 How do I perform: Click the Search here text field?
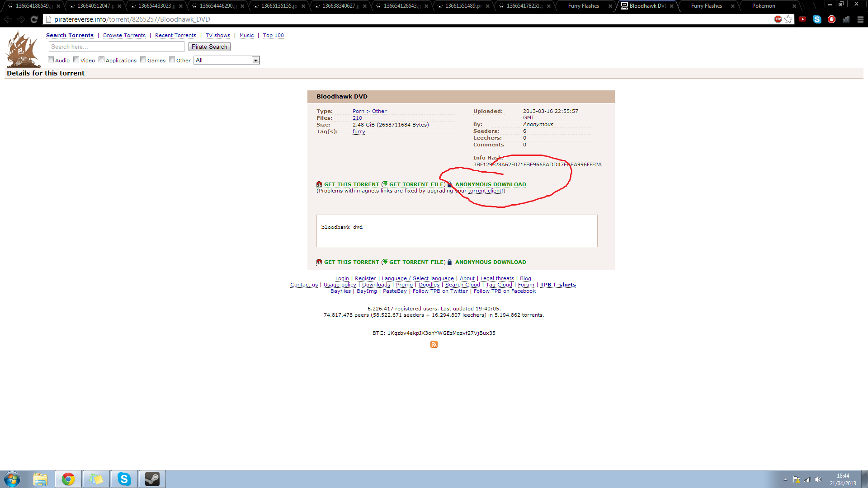click(116, 47)
